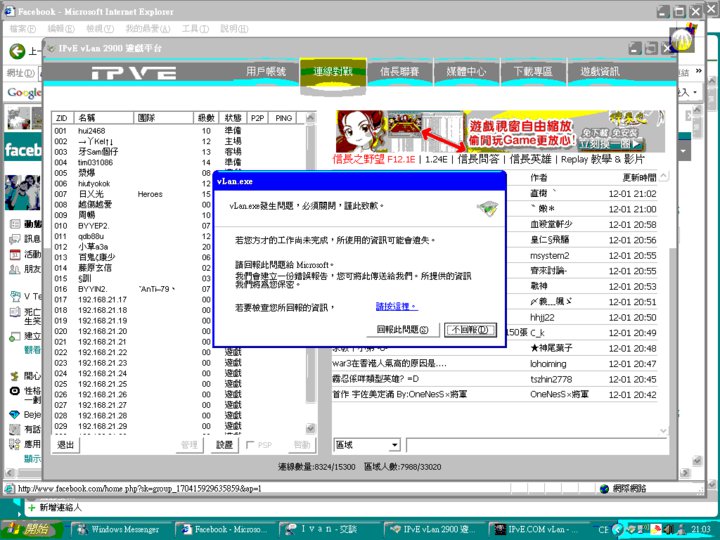The height and width of the screenshot is (540, 720).
Task: Switch to the IPvE.COM vLan taskbar item
Action: (x=537, y=529)
